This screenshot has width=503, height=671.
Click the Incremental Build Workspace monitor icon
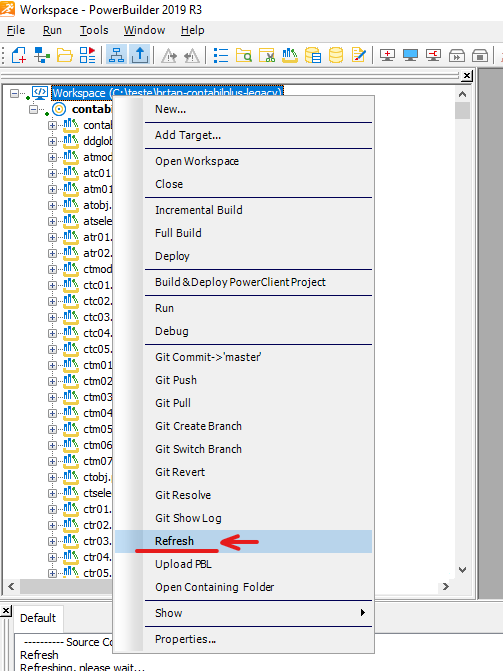click(387, 55)
